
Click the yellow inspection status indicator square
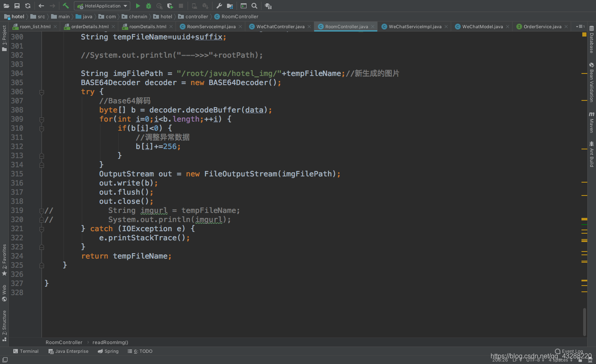tap(584, 34)
